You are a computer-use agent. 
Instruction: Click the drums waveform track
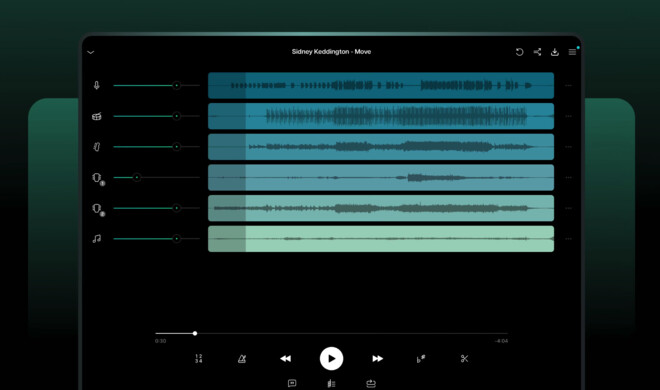pyautogui.click(x=381, y=116)
